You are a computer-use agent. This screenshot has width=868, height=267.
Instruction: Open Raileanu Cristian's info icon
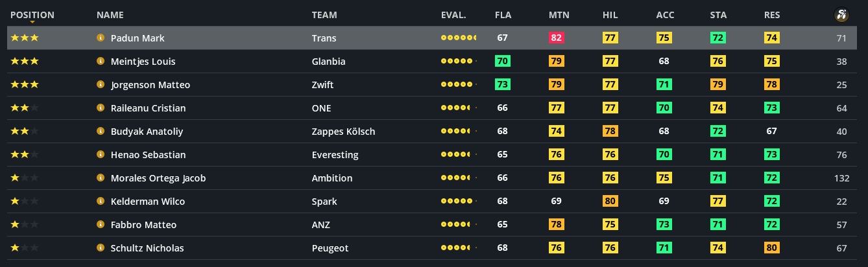point(101,108)
